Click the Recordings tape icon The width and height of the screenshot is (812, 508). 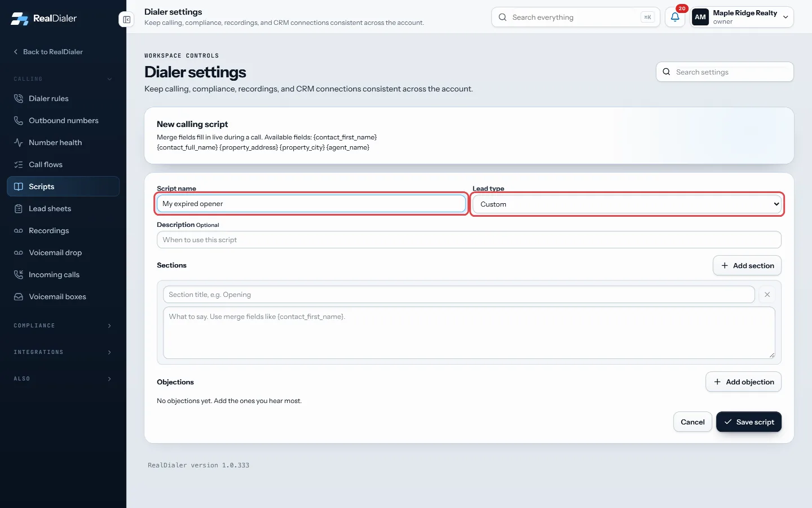(19, 231)
